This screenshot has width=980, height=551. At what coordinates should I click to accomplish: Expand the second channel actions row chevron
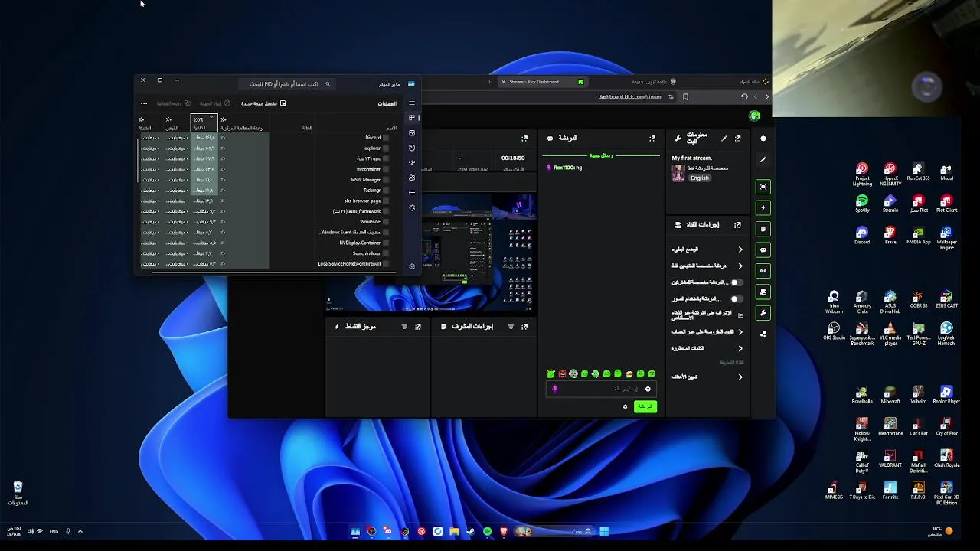tap(740, 266)
